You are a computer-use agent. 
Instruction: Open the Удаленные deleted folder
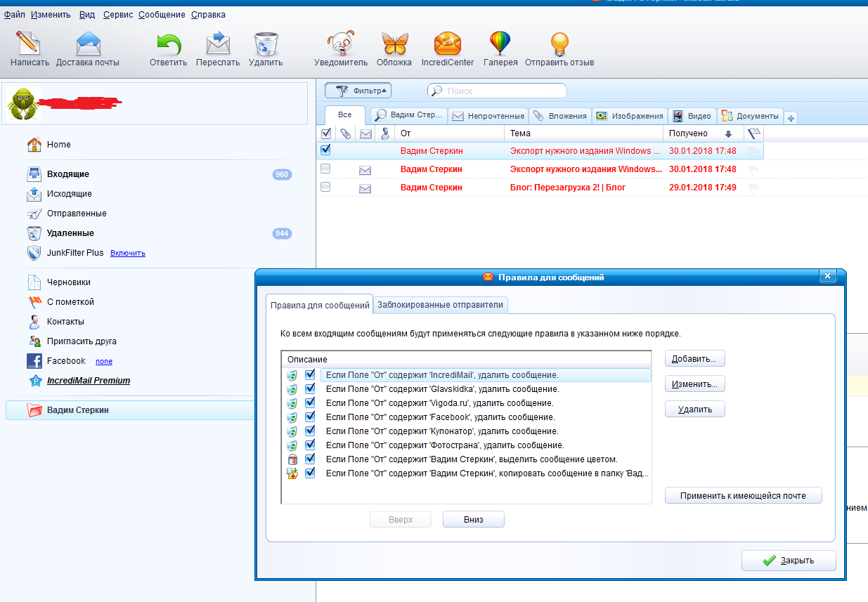pos(70,233)
